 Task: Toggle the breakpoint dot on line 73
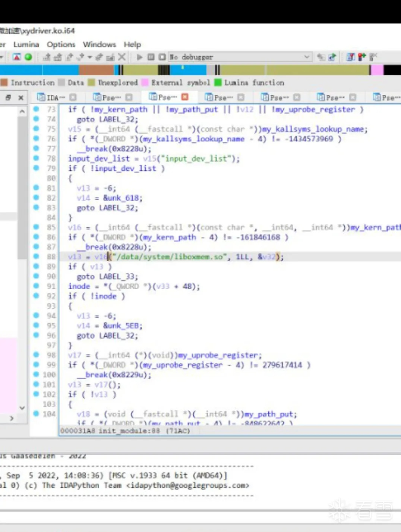(x=36, y=109)
